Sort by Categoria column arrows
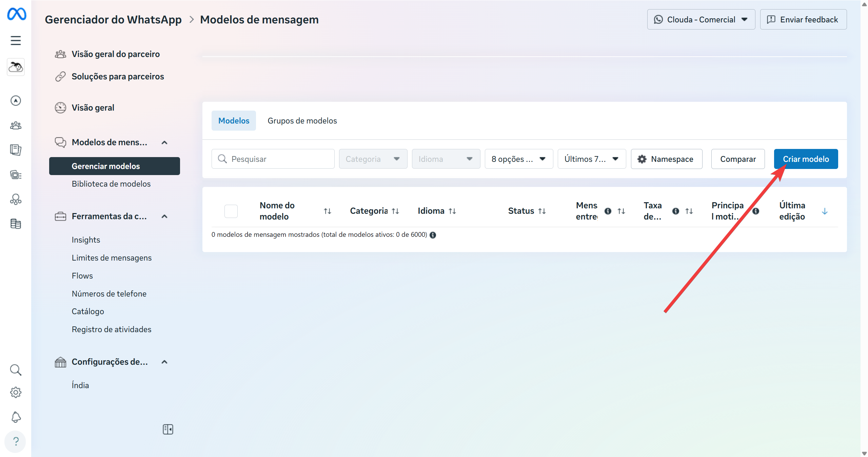Viewport: 868px width, 457px height. pyautogui.click(x=395, y=211)
